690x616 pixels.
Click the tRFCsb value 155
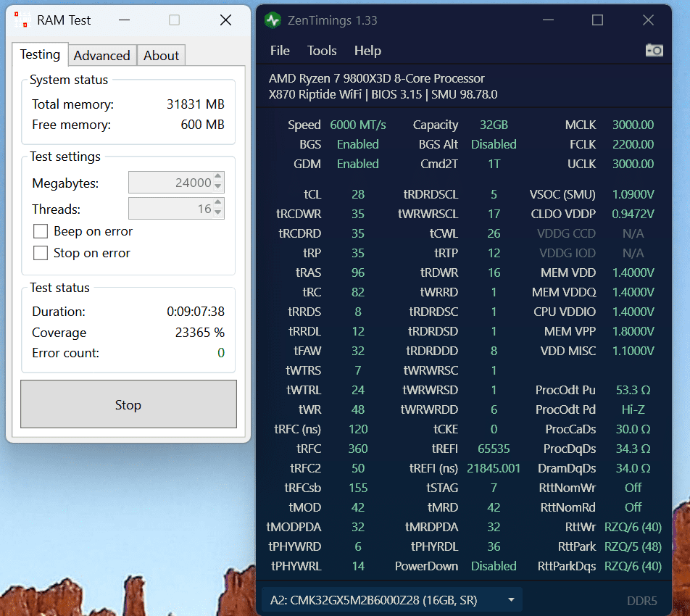tap(358, 488)
